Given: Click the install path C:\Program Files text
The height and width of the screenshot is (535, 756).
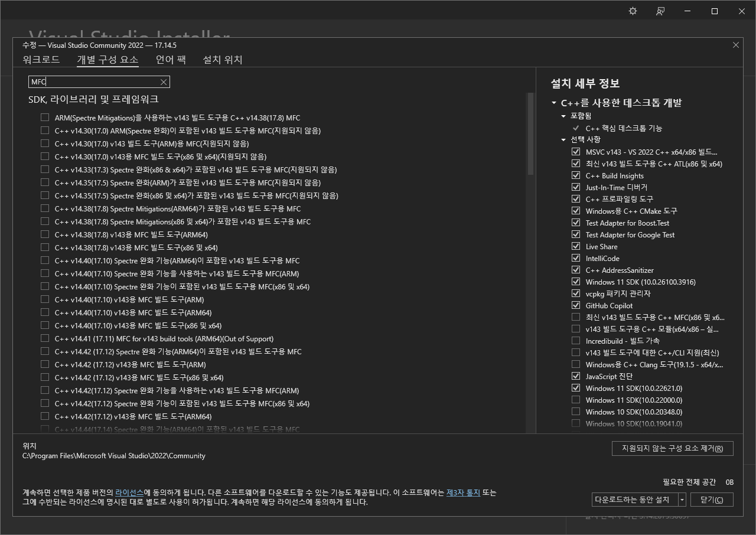Looking at the screenshot, I should pos(114,456).
